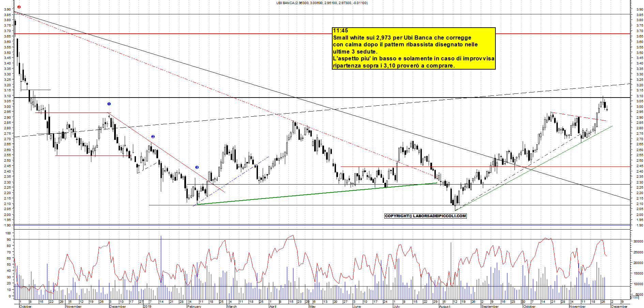Select the red wave marker 2 at the top left

(19, 7)
